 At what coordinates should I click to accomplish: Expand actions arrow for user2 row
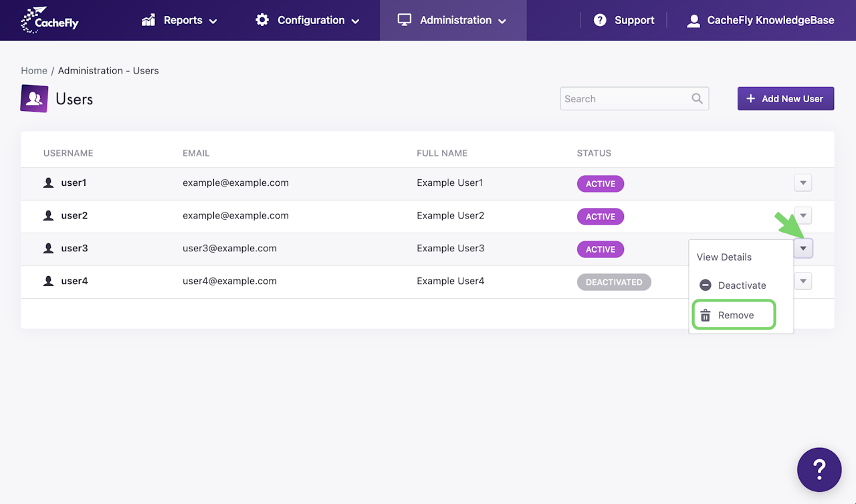[802, 216]
